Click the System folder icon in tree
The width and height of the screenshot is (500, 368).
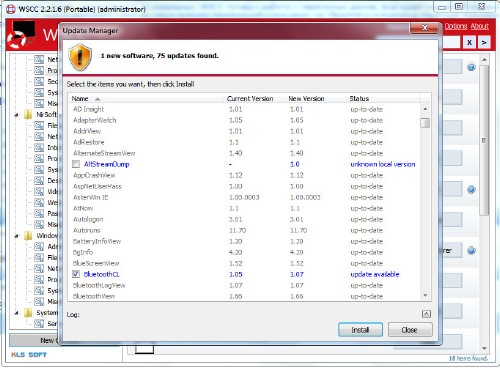click(x=28, y=313)
